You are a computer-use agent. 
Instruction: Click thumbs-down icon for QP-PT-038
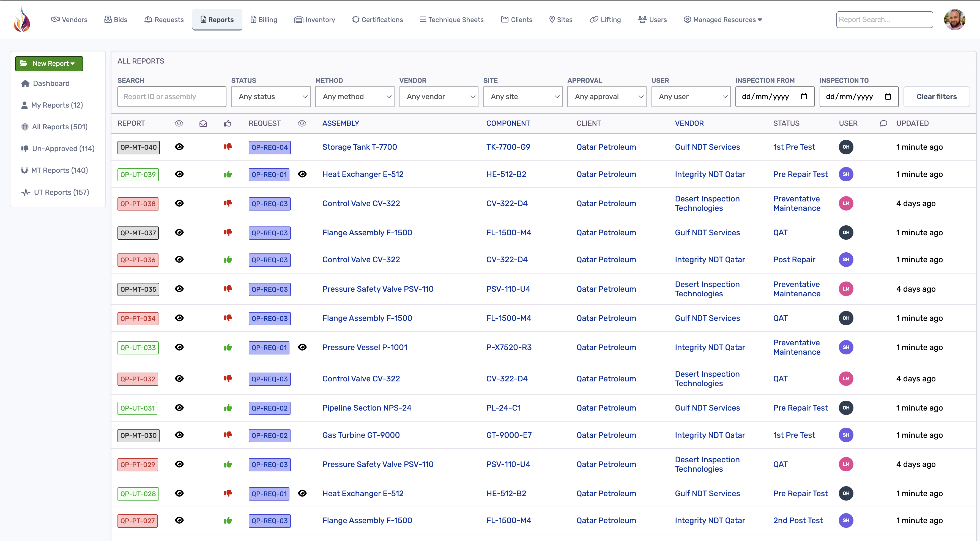point(228,203)
